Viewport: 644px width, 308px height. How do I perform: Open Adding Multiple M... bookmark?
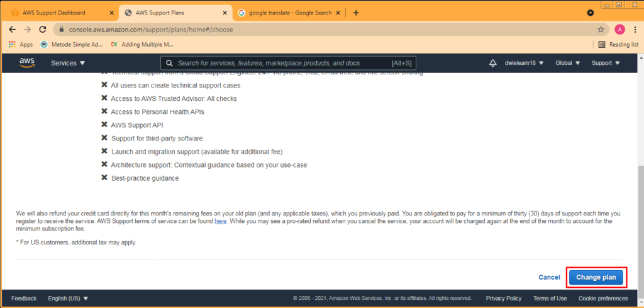point(142,45)
